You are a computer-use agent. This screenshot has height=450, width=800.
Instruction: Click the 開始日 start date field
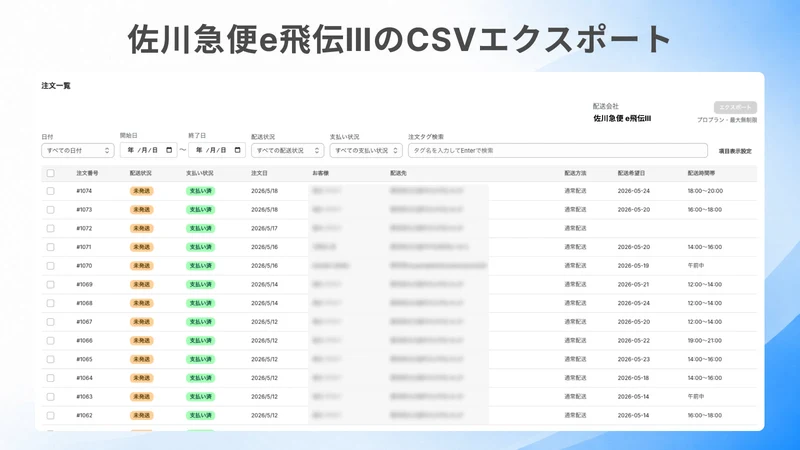coord(148,150)
